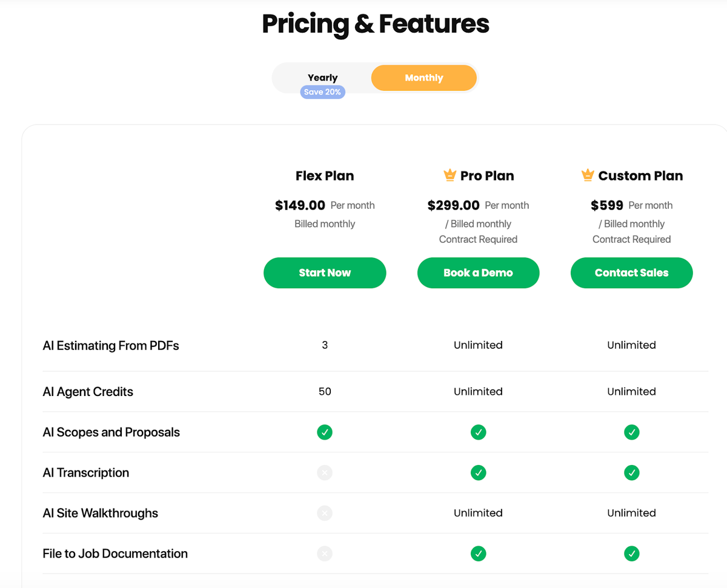The width and height of the screenshot is (727, 588).
Task: Click Pro Plan AI Transcription green checkmark
Action: (479, 473)
